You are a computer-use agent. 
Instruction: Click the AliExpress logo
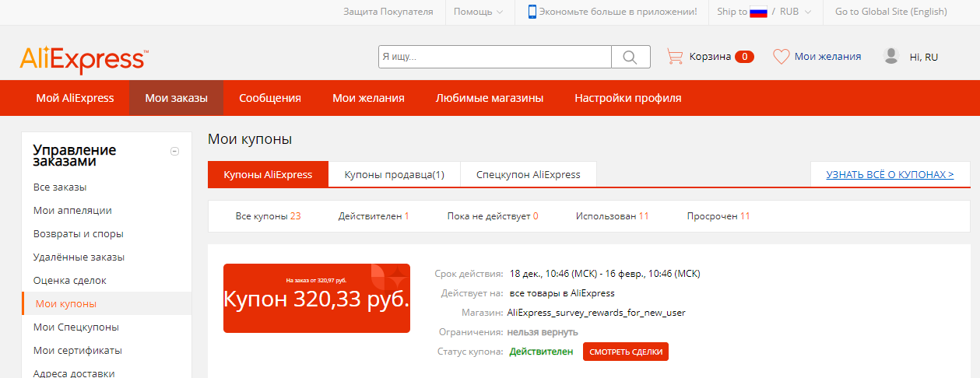[83, 59]
